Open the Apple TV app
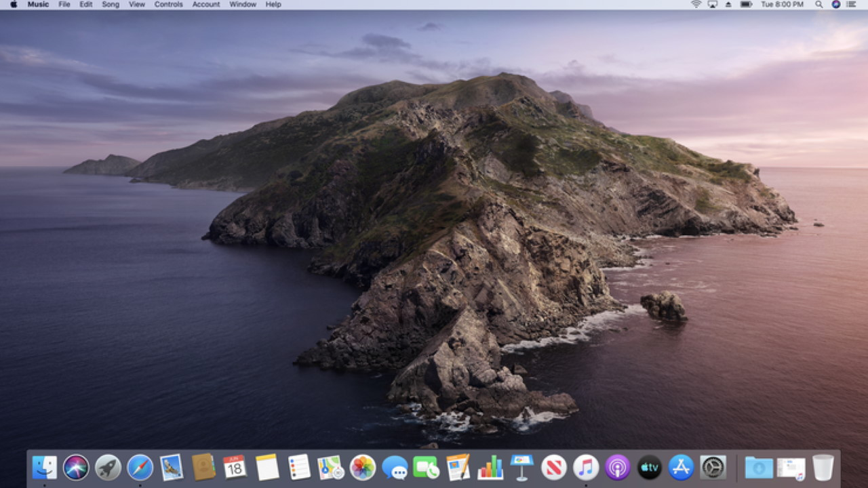 648,467
